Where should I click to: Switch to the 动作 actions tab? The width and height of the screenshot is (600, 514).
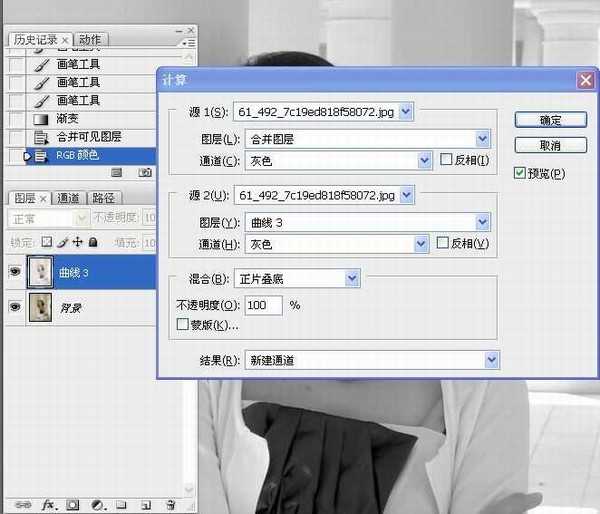tap(90, 40)
